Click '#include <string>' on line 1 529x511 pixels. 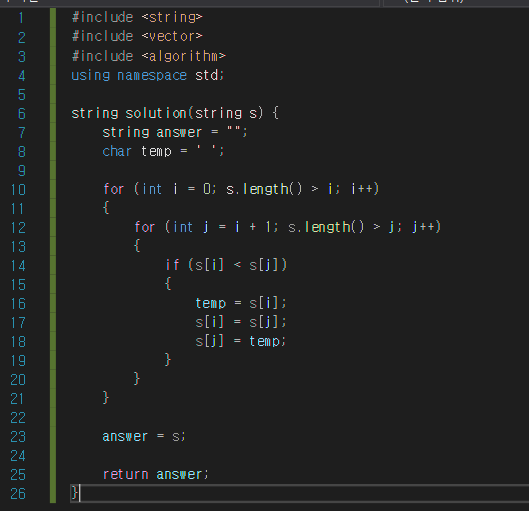[x=137, y=17]
